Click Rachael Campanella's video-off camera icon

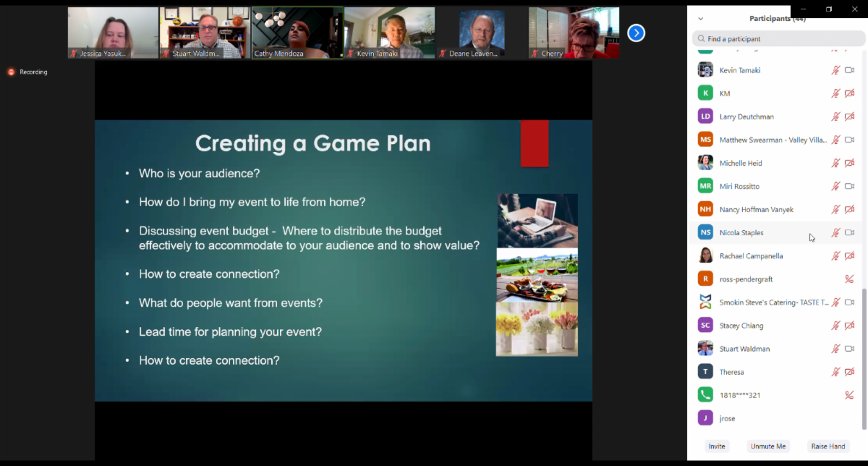[x=850, y=255]
